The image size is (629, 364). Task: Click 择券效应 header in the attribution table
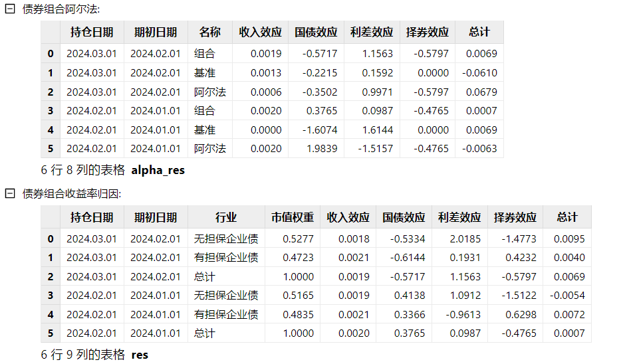click(x=515, y=217)
